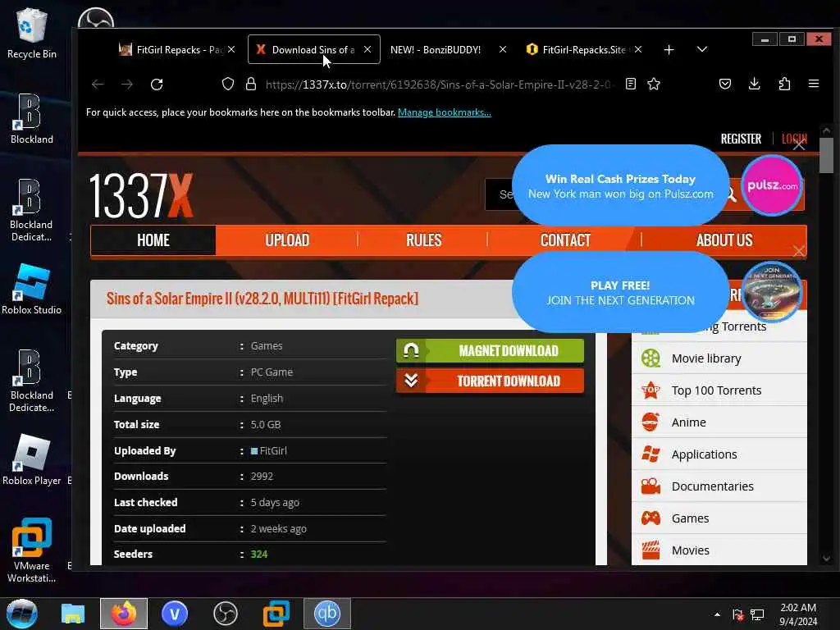
Task: Go back using the browser back arrow
Action: 98,84
